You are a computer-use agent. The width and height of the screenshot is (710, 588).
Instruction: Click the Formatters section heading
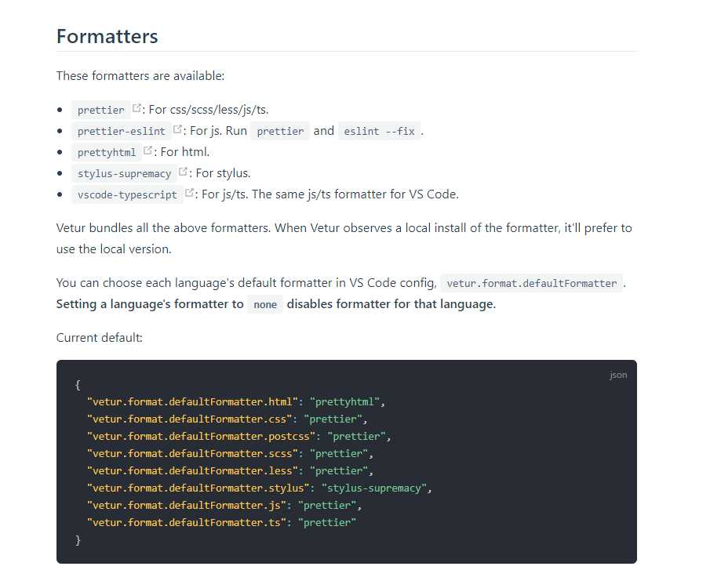[107, 36]
